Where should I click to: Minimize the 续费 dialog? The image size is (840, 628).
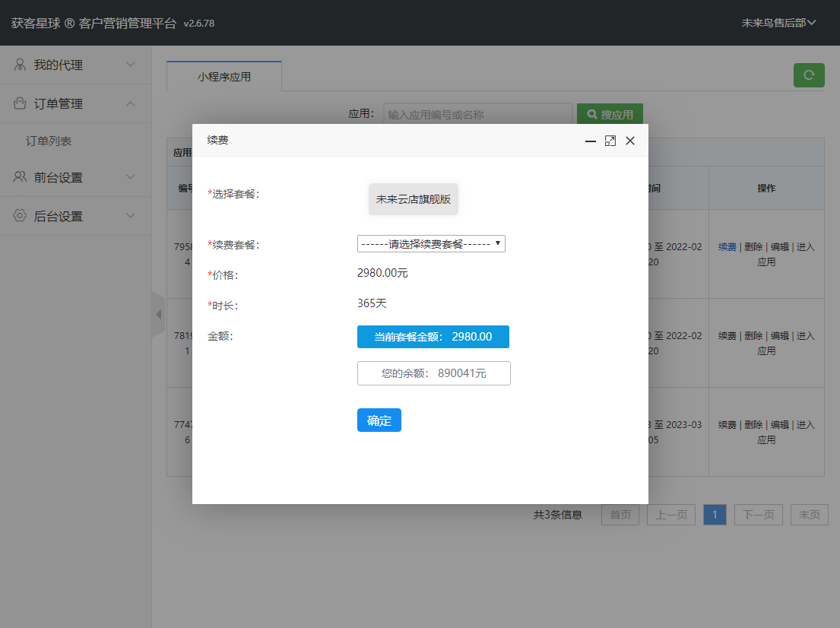coord(590,141)
